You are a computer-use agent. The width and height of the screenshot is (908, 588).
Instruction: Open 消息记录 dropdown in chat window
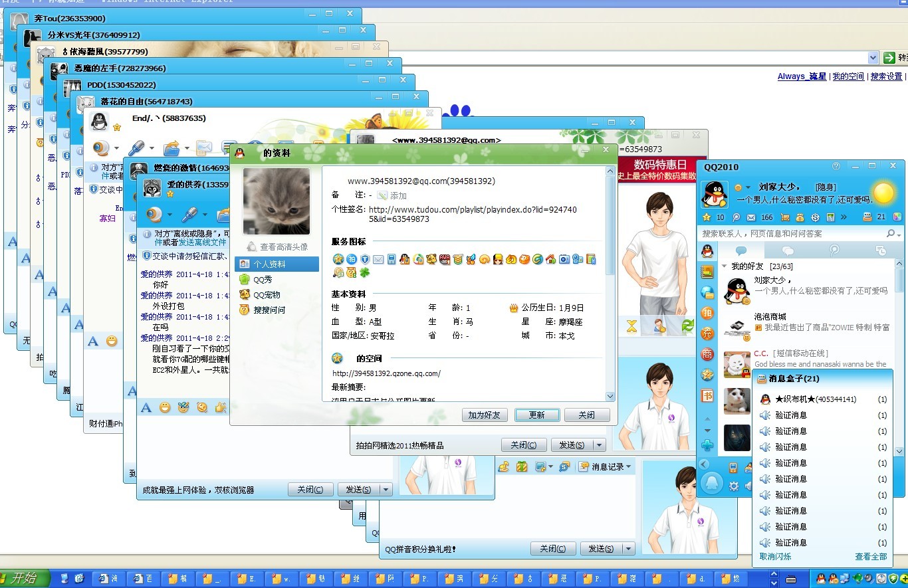(x=606, y=466)
